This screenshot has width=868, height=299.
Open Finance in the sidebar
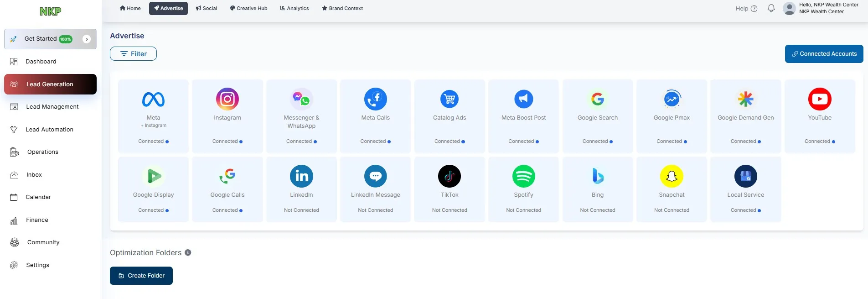click(50, 220)
